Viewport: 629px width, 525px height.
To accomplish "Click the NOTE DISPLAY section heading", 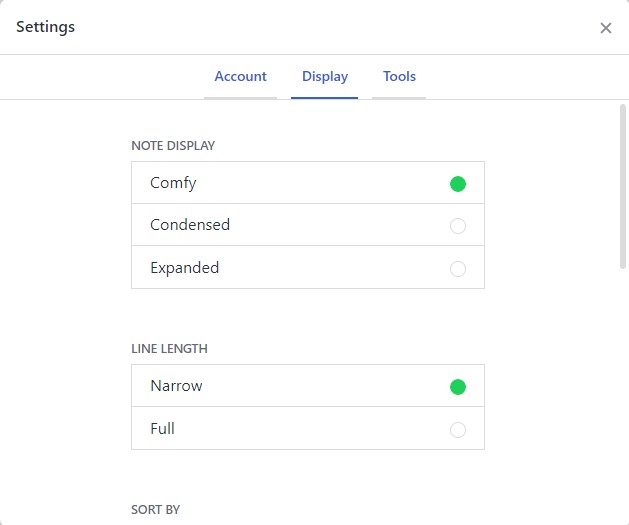I will [173, 146].
